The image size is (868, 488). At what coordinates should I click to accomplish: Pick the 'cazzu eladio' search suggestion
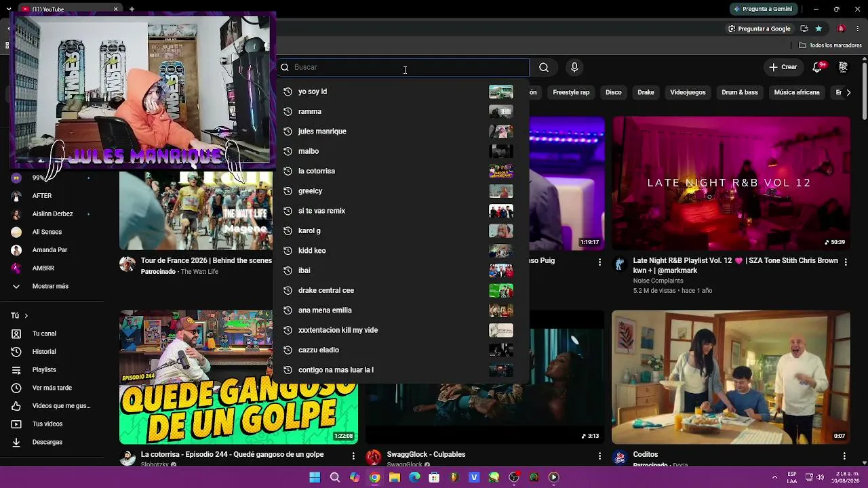(401, 350)
